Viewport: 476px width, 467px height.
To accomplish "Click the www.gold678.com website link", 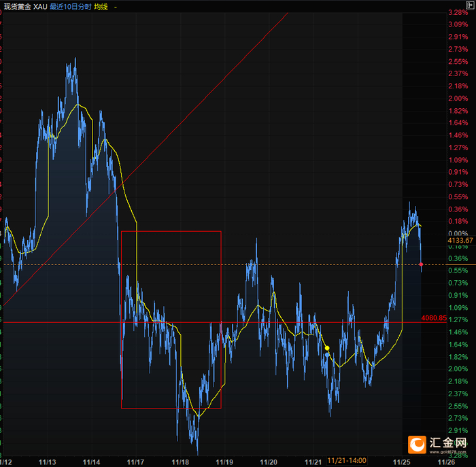I will [x=447, y=452].
